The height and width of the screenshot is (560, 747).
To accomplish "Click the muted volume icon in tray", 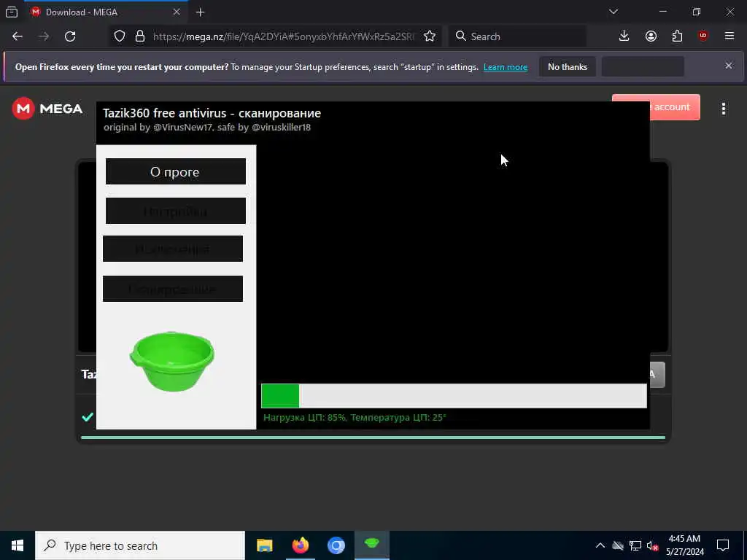I will click(x=652, y=545).
